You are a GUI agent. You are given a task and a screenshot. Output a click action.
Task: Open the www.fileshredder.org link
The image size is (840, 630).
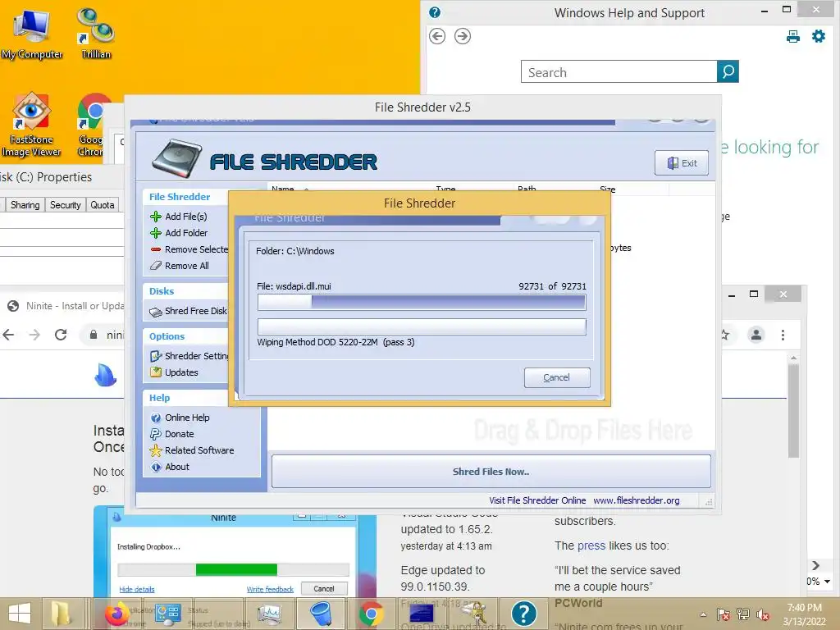pos(637,500)
